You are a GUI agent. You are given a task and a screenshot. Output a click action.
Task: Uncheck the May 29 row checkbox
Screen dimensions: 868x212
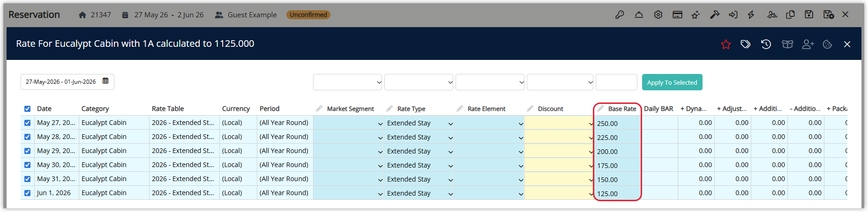click(x=27, y=151)
